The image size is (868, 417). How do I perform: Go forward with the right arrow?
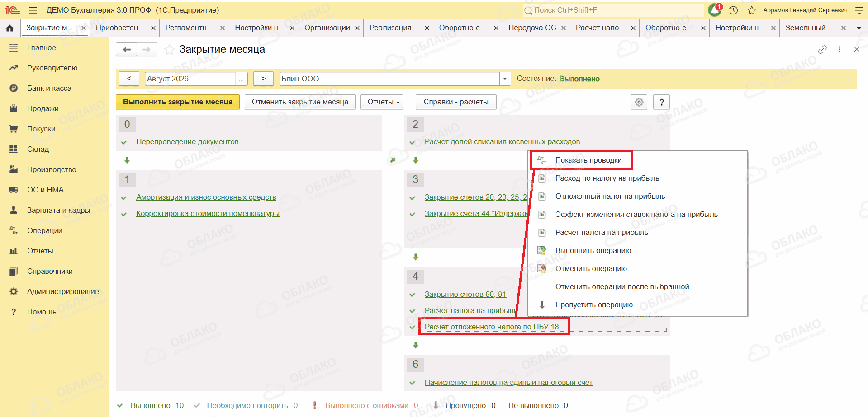pyautogui.click(x=147, y=49)
